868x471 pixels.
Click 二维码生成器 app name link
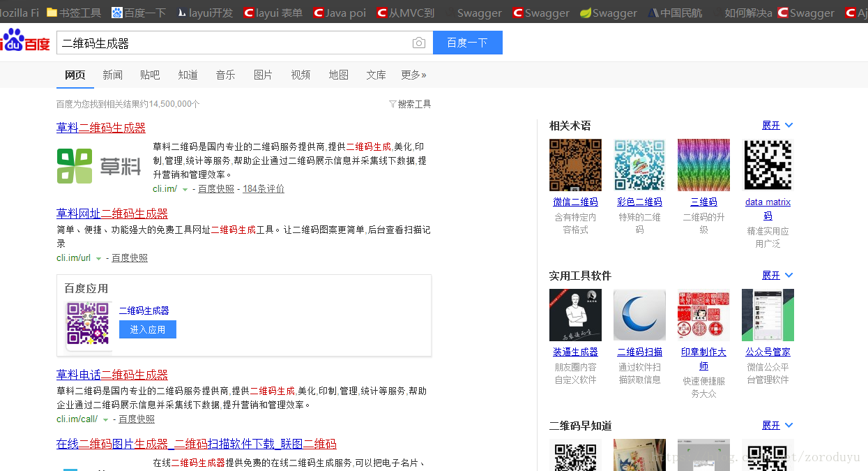click(144, 311)
